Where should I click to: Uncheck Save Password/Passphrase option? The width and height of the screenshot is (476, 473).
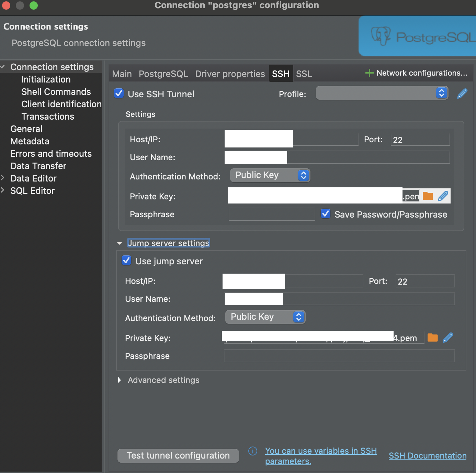[x=326, y=214]
